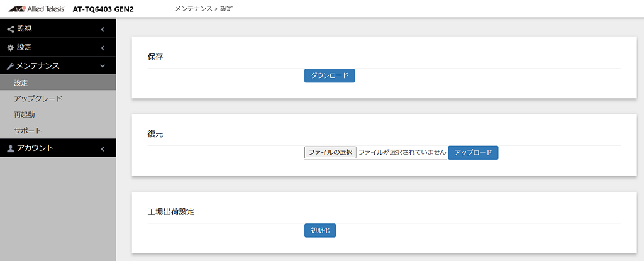Click the gear icon beside 設定 menu
This screenshot has height=261, width=644.
11,48
